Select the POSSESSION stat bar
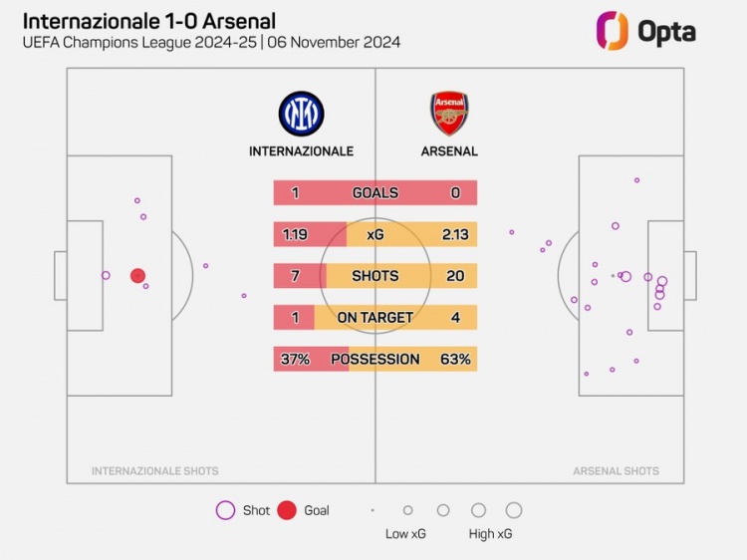 point(375,359)
